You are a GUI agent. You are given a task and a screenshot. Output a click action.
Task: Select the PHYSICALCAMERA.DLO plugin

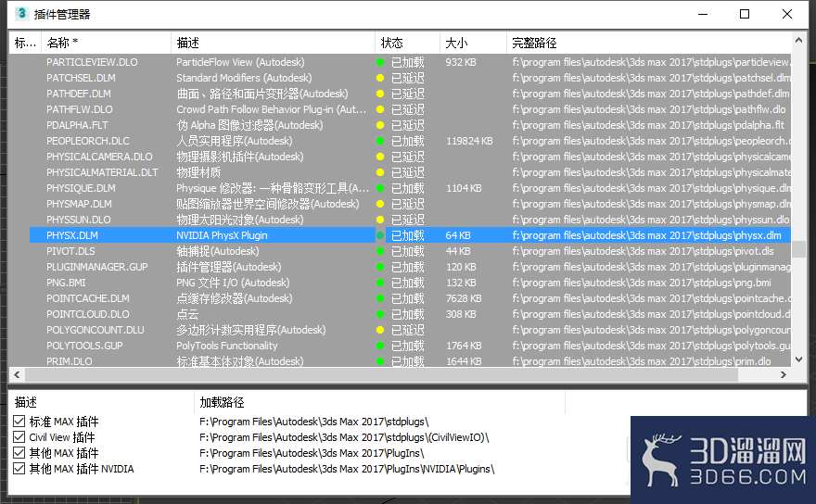pos(99,157)
